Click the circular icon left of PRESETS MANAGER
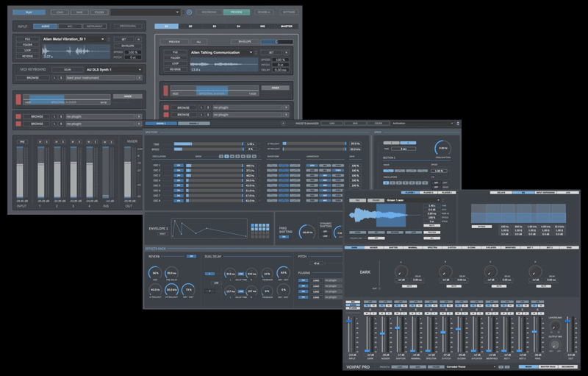Screen dimensions: 588x376 click(283, 124)
